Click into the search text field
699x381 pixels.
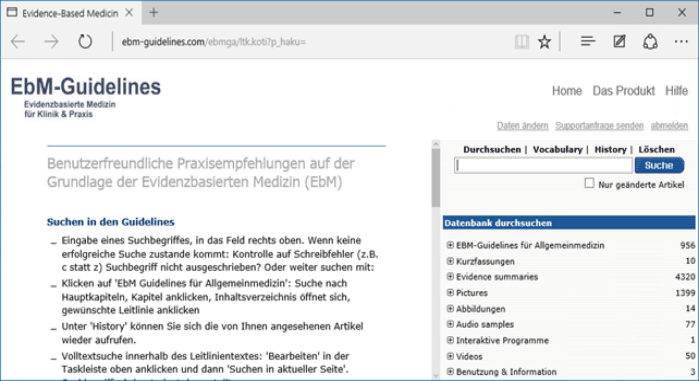(543, 165)
